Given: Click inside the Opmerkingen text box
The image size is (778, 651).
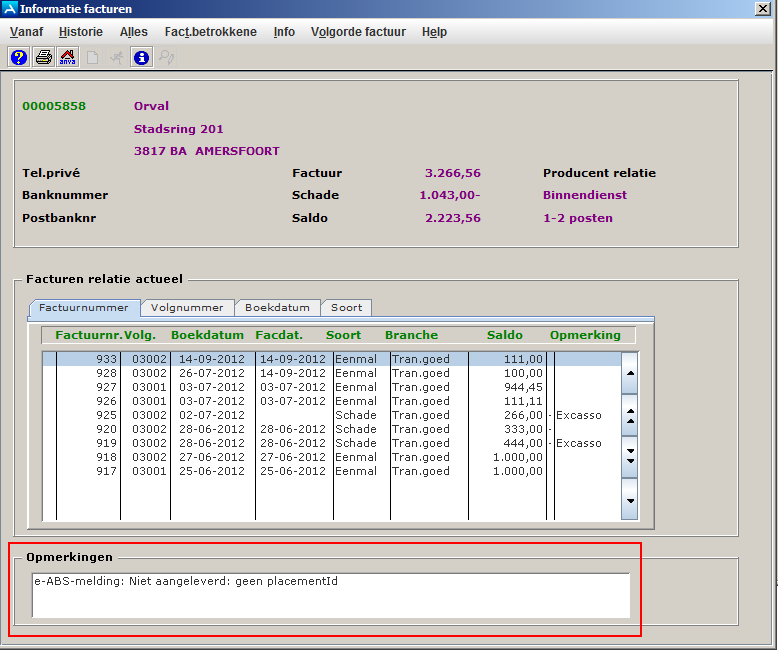Looking at the screenshot, I should 331,595.
